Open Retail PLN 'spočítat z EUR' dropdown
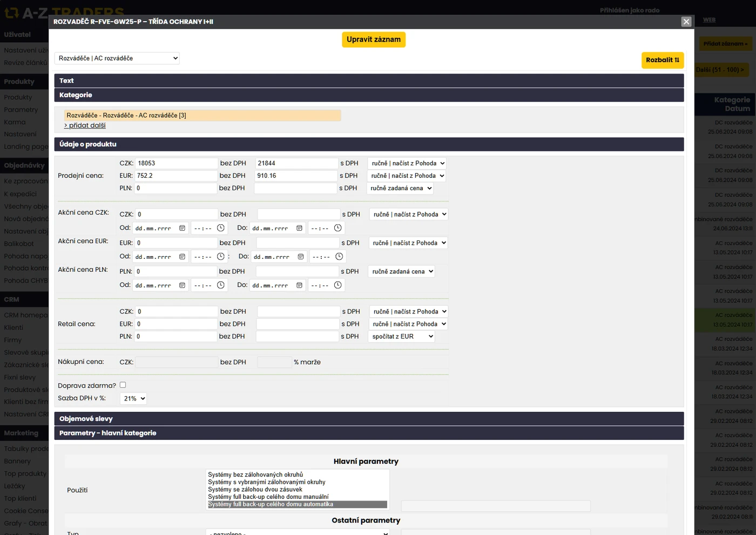The width and height of the screenshot is (756, 535). 402,336
